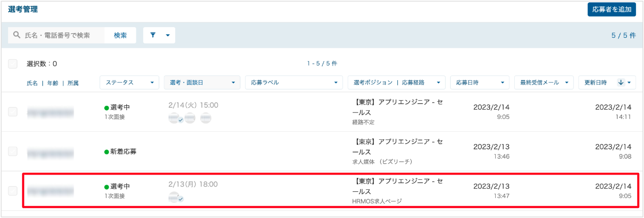Image resolution: width=644 pixels, height=218 pixels.
Task: Click the filter funnel icon
Action: coord(153,35)
